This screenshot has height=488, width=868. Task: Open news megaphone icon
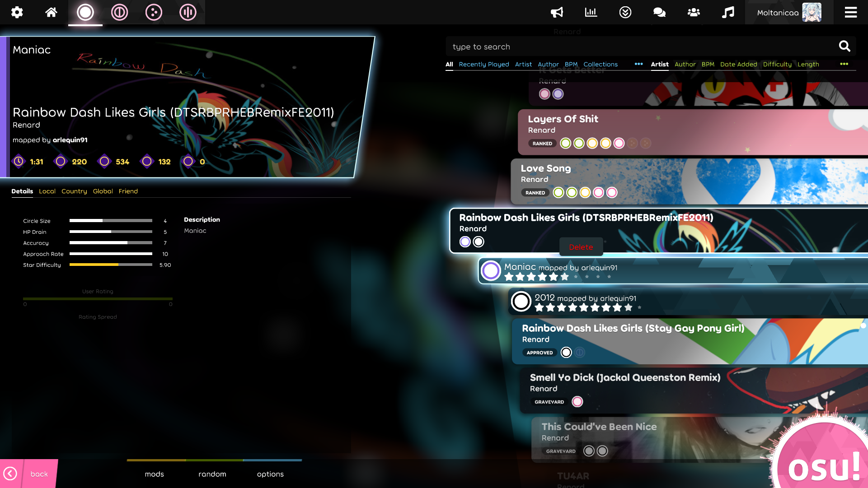pos(557,12)
